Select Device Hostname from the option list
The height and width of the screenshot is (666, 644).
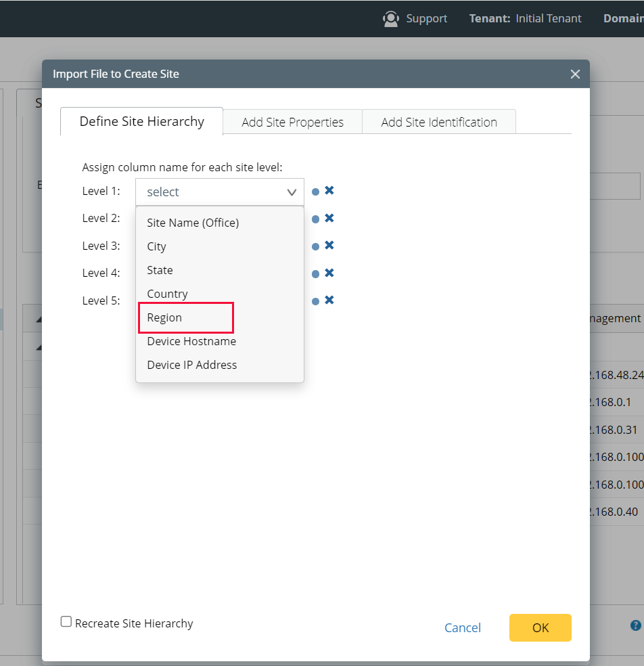[x=191, y=341]
